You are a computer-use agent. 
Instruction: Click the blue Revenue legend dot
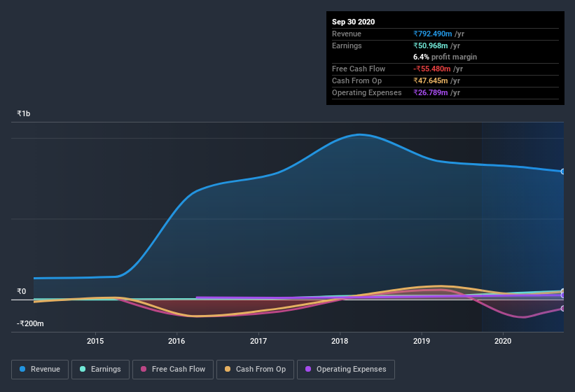[23, 369]
